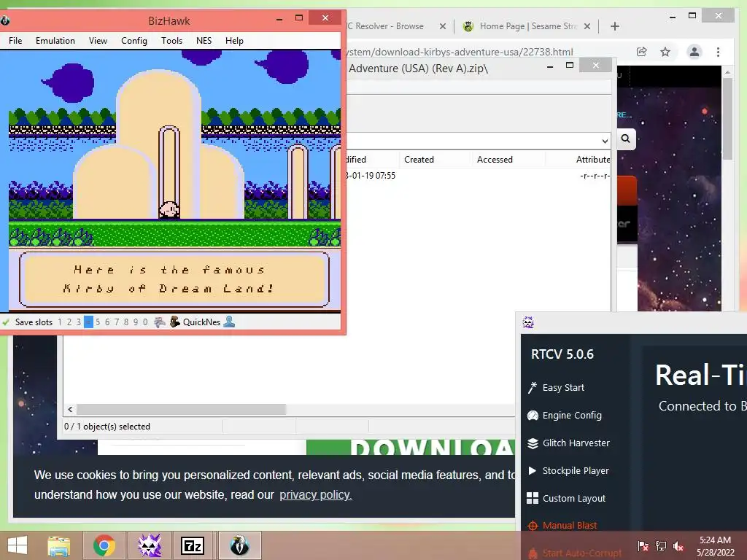Open the File menu in BizHawk
Viewport: 747px width, 560px height.
[15, 41]
